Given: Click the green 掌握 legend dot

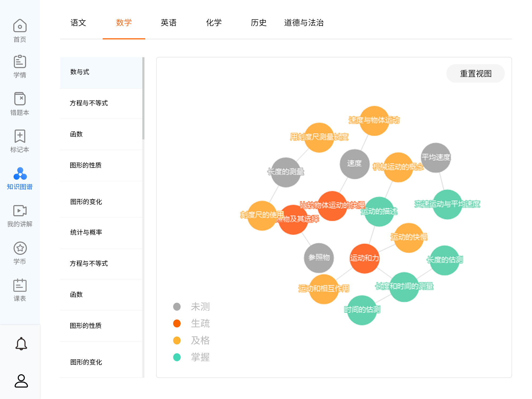Looking at the screenshot, I should pos(177,357).
